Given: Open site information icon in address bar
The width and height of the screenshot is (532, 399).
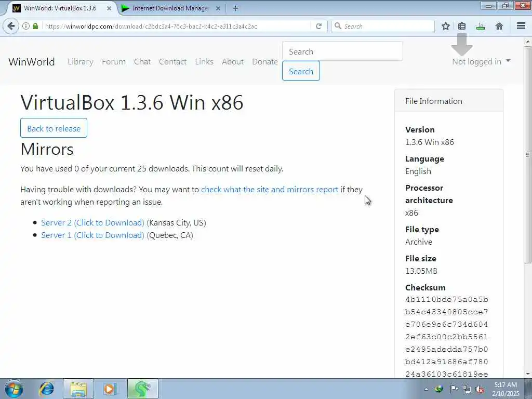Looking at the screenshot, I should pos(26,26).
